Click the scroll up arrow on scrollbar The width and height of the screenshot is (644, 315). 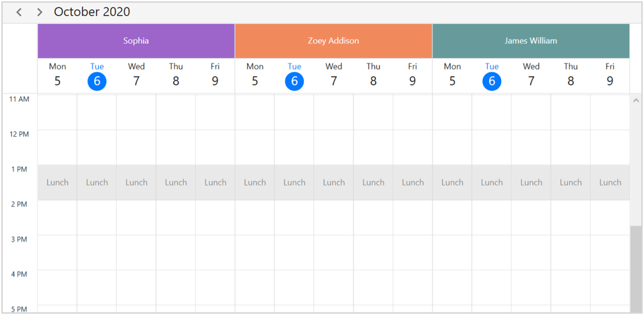(x=635, y=101)
